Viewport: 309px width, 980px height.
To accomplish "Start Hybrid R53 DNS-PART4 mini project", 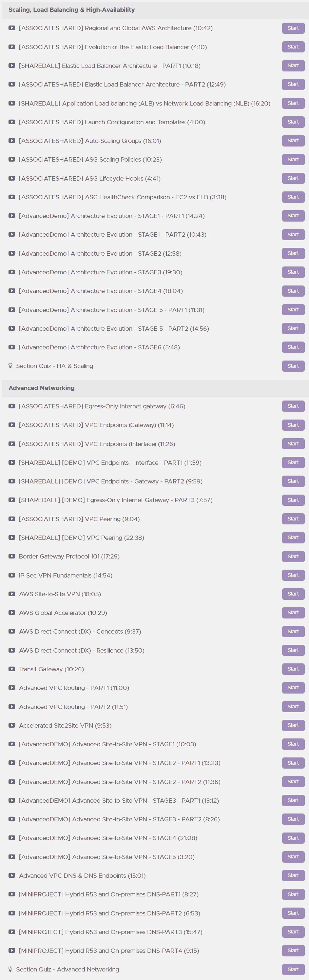I will tap(293, 951).
